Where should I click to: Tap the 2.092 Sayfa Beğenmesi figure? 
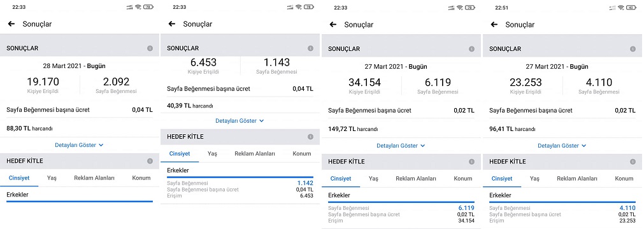tap(117, 81)
